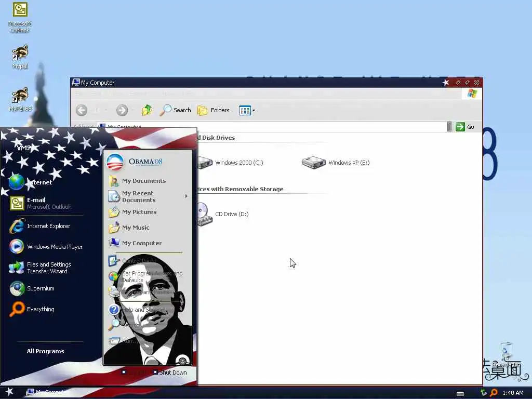The image size is (532, 399).
Task: Open Forward button history dropdown arrow
Action: coord(132,110)
